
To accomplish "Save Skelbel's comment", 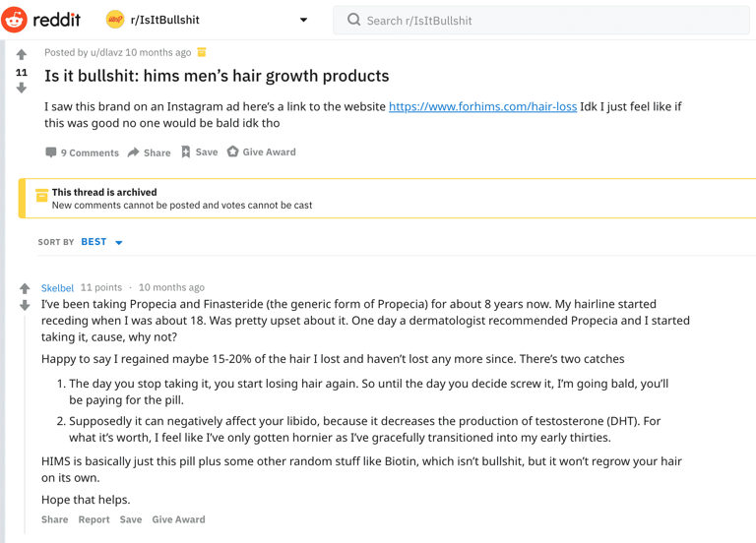I will click(x=131, y=519).
